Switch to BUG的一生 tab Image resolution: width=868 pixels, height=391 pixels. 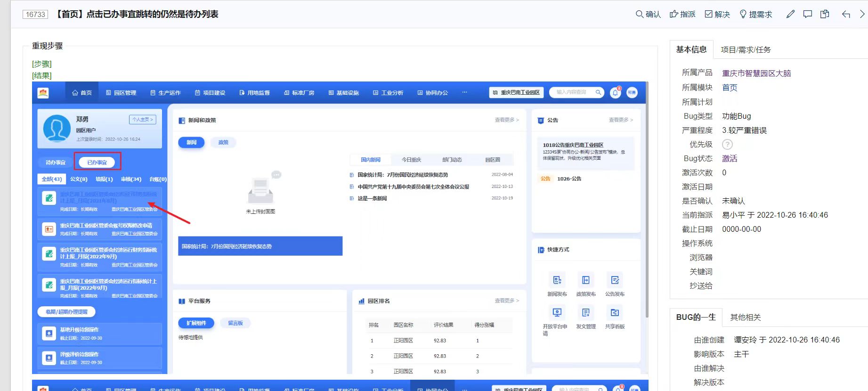[696, 317]
